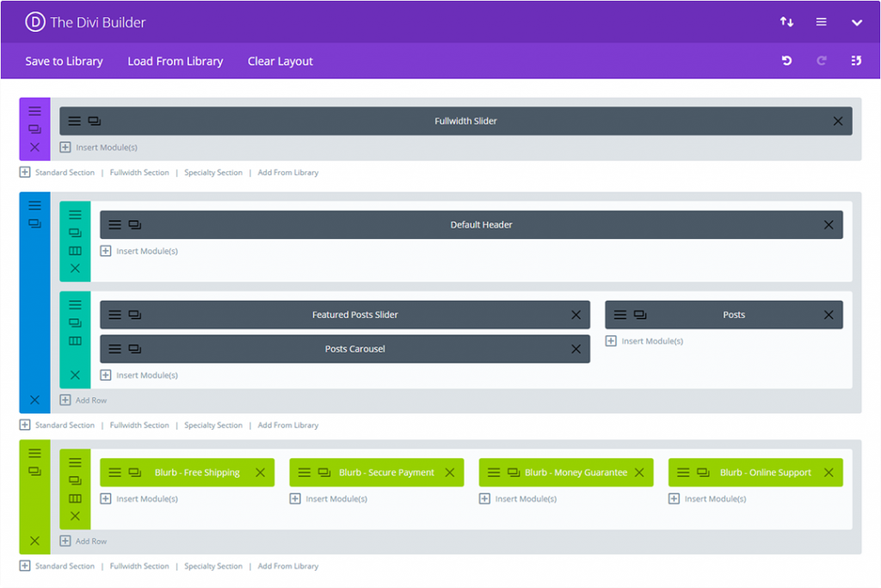
Task: Select Load From Library
Action: [175, 61]
